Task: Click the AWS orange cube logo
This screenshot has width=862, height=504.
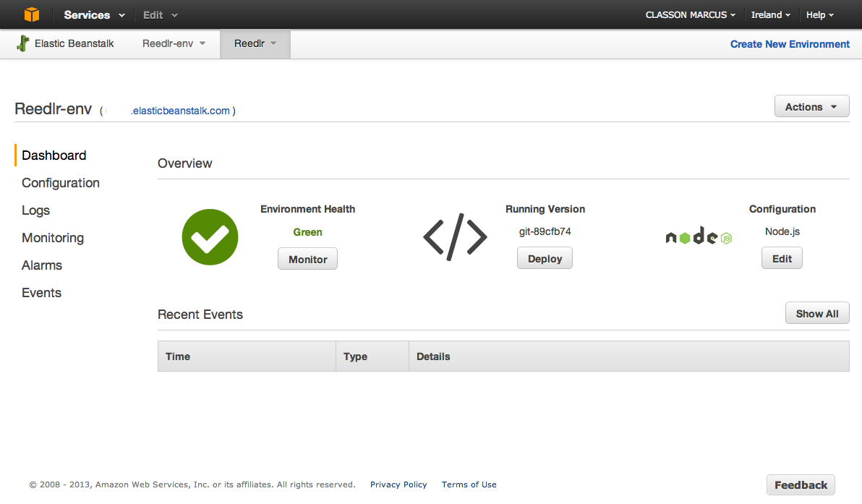Action: 31,14
